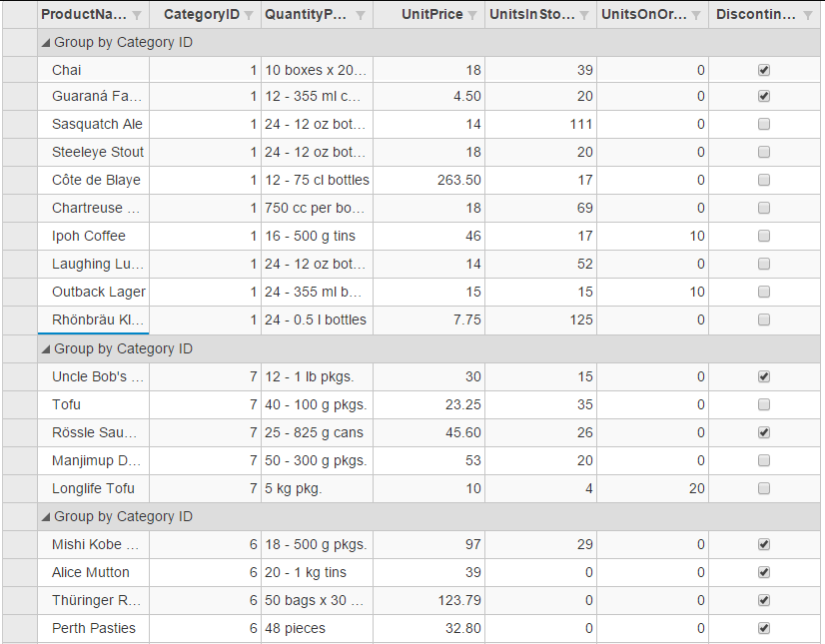Open filter icon on UnitPrice column
Screen dimensions: 825x644
pos(472,15)
